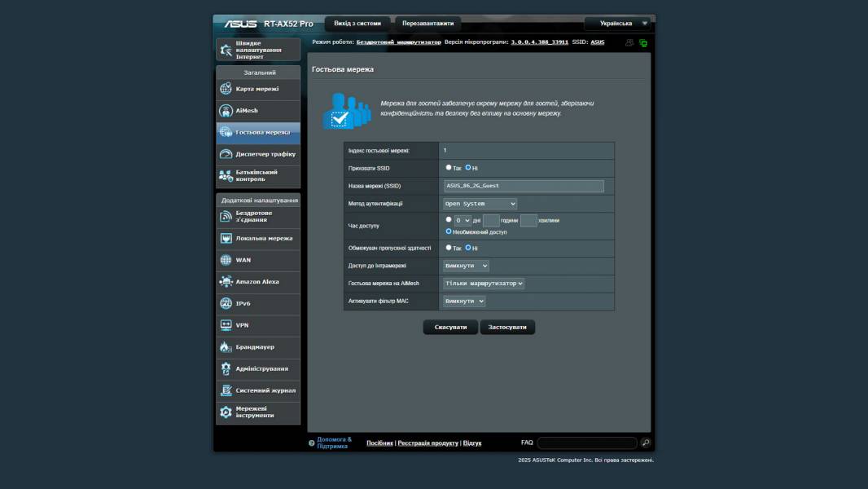The width and height of the screenshot is (868, 489).
Task: Open the firmware version link
Action: [539, 42]
